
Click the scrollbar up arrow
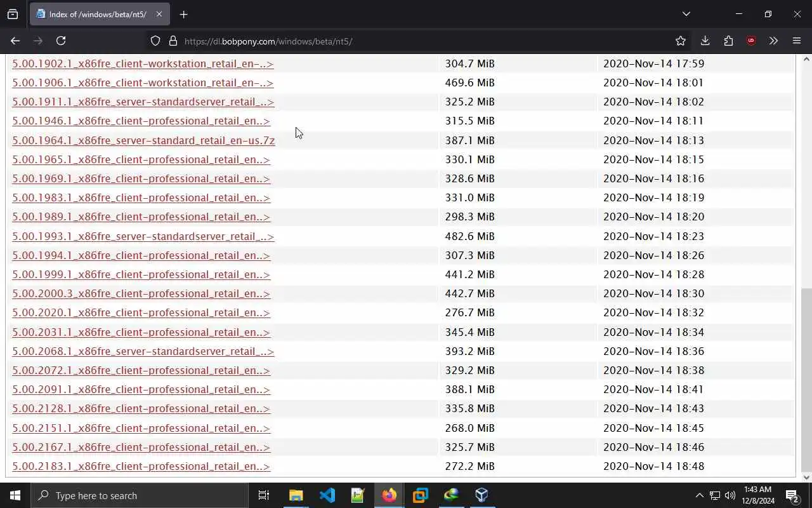point(806,59)
